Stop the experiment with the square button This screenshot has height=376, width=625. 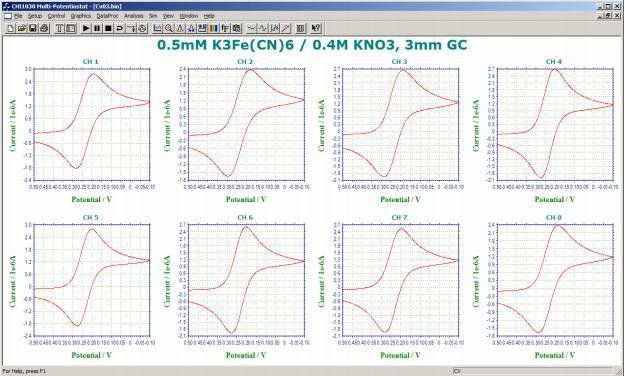[108, 28]
